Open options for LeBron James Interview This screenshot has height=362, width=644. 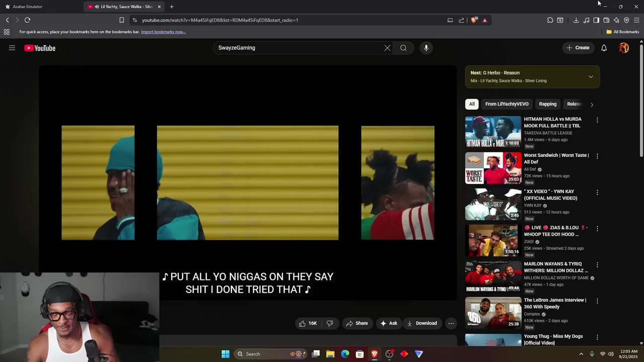pyautogui.click(x=597, y=301)
